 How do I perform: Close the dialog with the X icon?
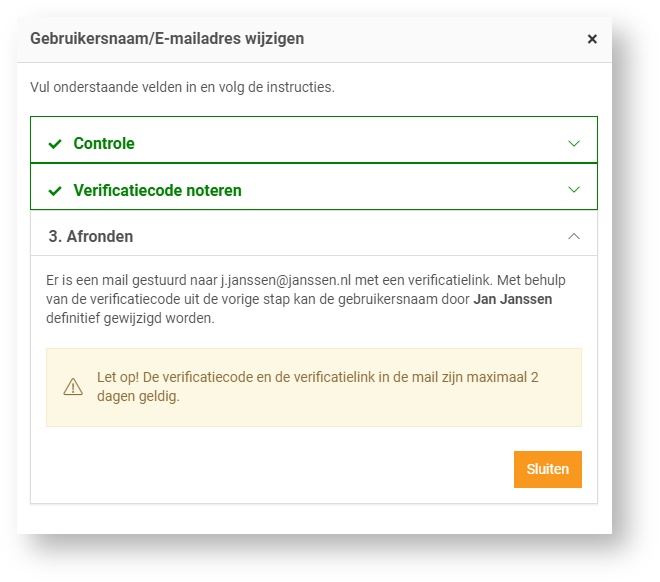click(592, 39)
